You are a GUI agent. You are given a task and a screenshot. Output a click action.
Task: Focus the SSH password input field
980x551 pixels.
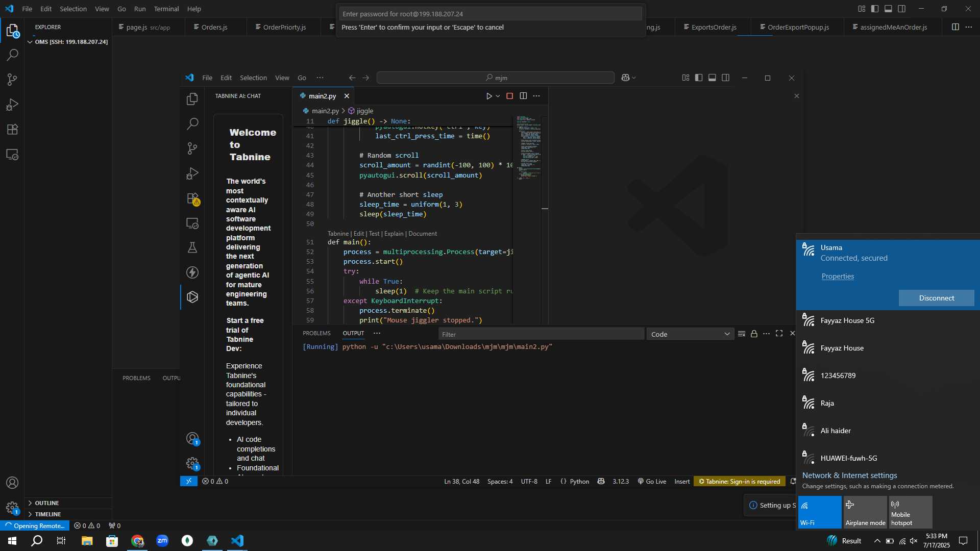pyautogui.click(x=491, y=14)
